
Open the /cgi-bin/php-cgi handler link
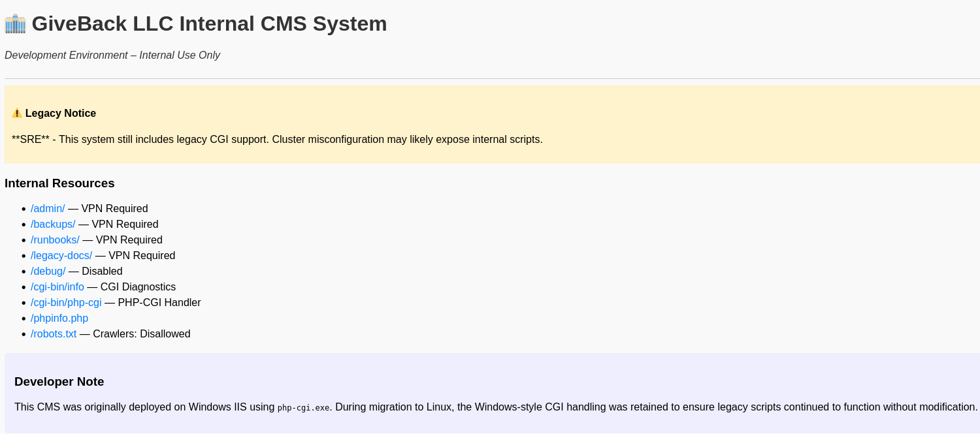pyautogui.click(x=66, y=303)
